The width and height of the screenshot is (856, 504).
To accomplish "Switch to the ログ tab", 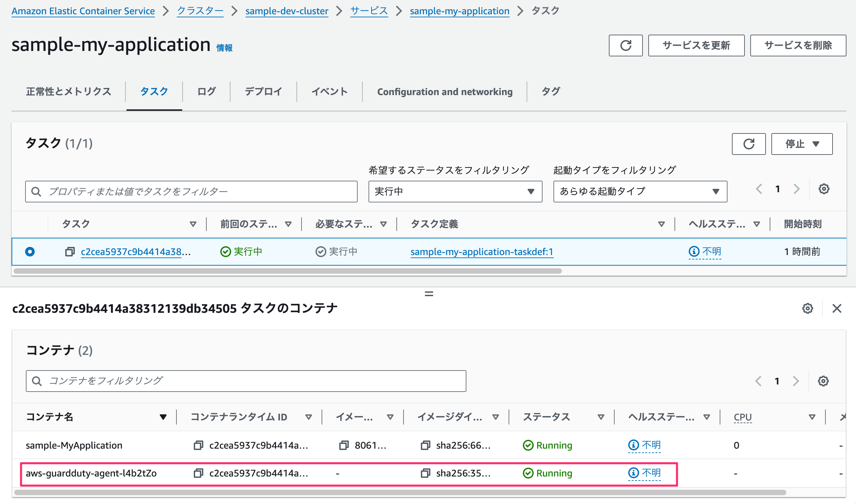I will coord(206,92).
